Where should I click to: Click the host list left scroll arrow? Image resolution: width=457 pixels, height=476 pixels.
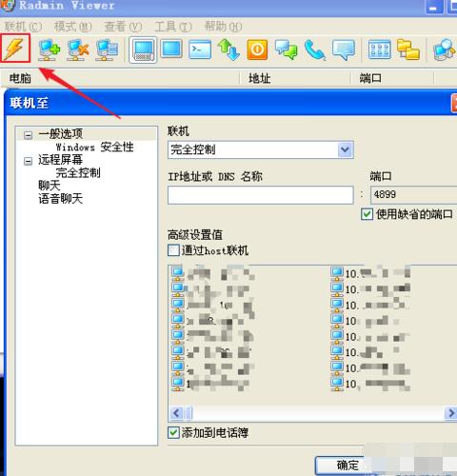click(176, 413)
